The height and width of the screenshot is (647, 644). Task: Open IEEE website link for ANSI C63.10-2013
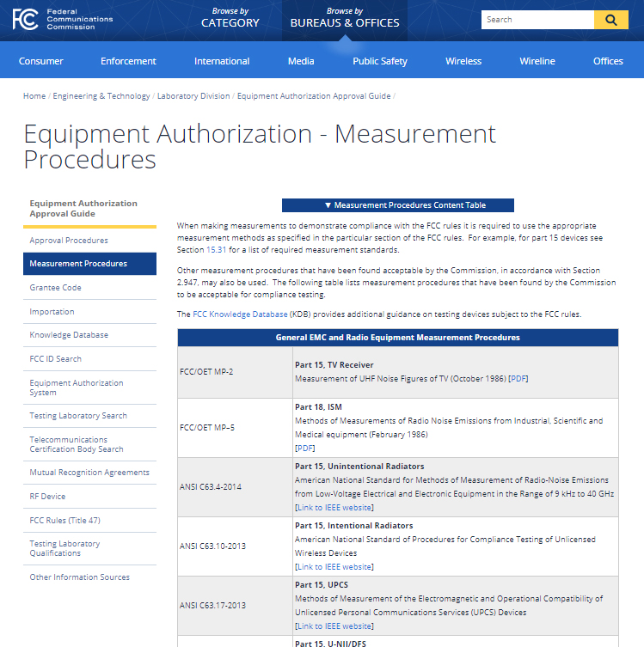(x=334, y=567)
